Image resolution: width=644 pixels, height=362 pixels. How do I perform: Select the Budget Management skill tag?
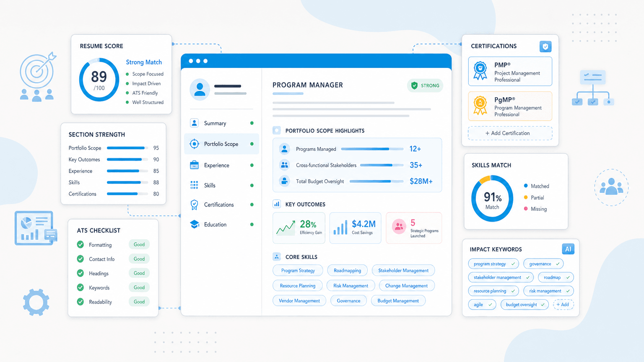398,301
